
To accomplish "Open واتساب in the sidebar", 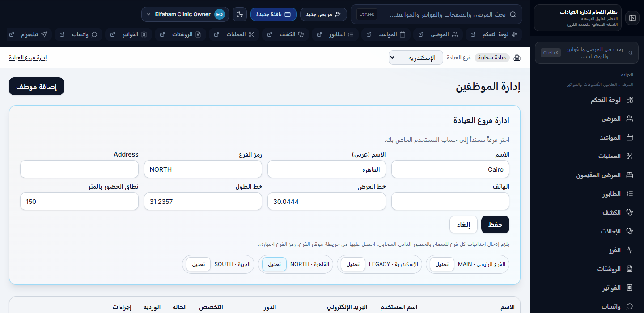I will pos(587,306).
